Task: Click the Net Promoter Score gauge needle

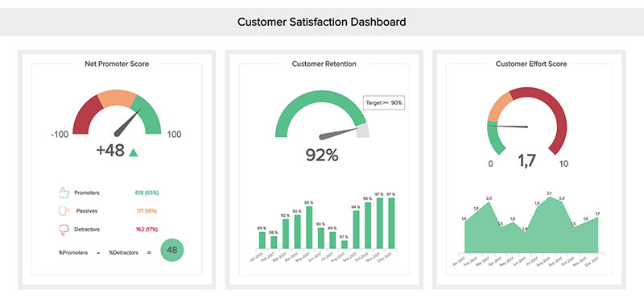Action: click(127, 123)
